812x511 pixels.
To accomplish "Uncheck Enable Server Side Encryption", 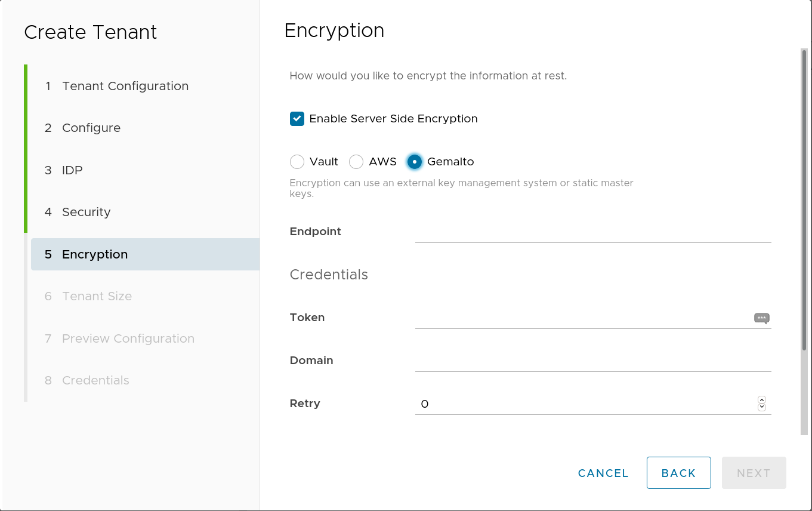I will tap(297, 118).
